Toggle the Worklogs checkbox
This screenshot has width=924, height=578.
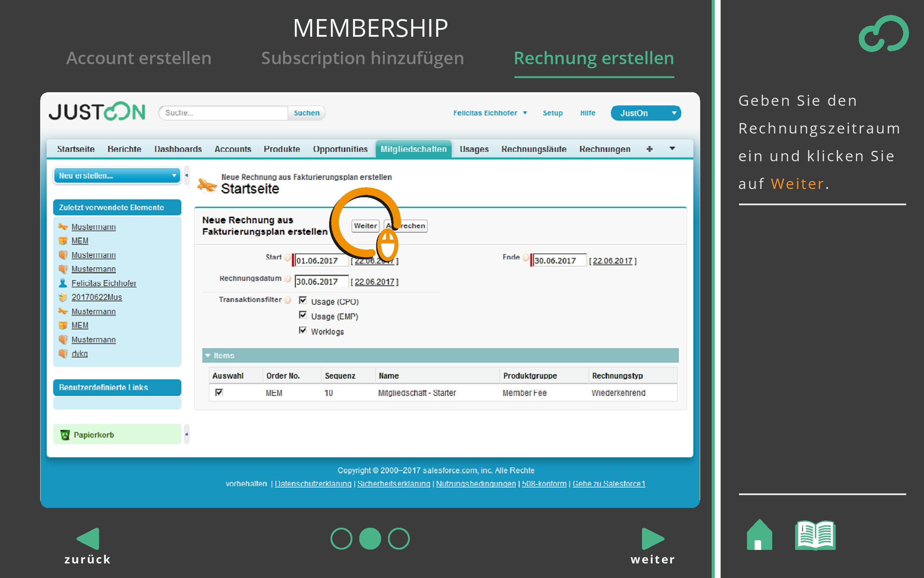pyautogui.click(x=303, y=330)
